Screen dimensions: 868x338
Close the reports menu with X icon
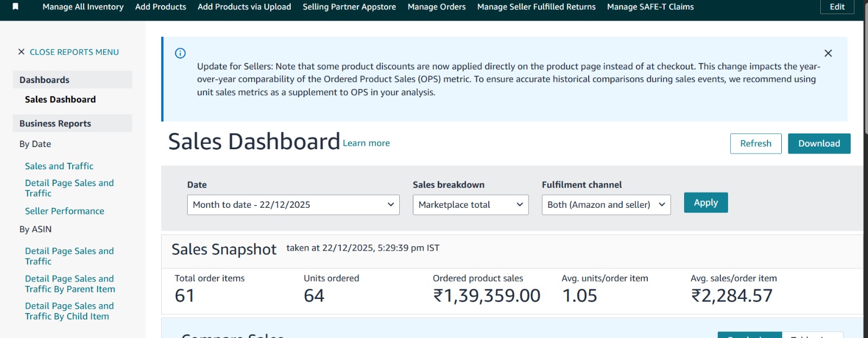21,52
